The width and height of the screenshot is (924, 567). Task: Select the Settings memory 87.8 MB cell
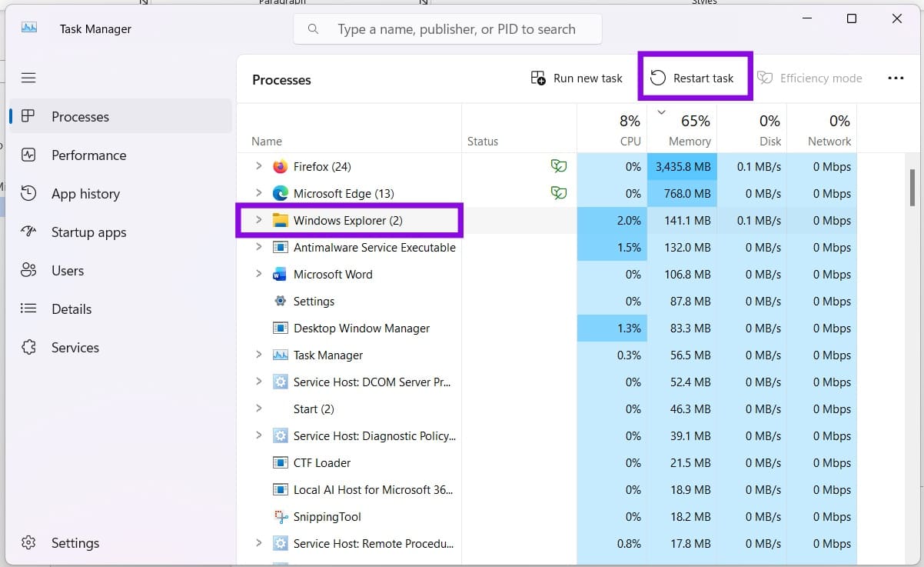682,301
